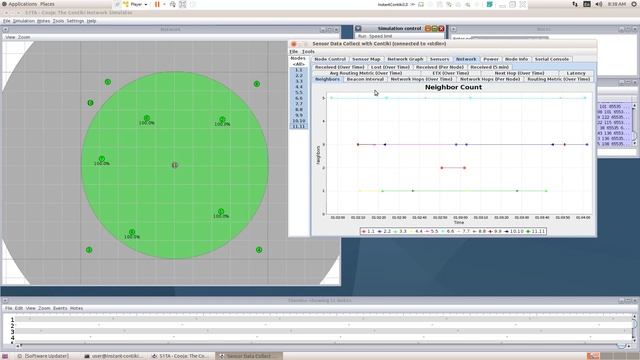Select mote 6 in upper-right grey area
This screenshot has width=640, height=360.
257,84
